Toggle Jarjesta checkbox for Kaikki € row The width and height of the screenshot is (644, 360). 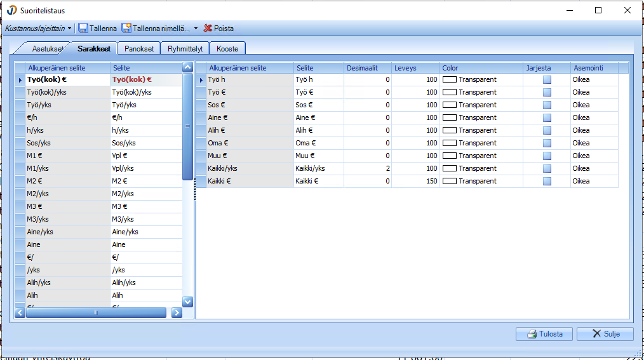point(547,182)
